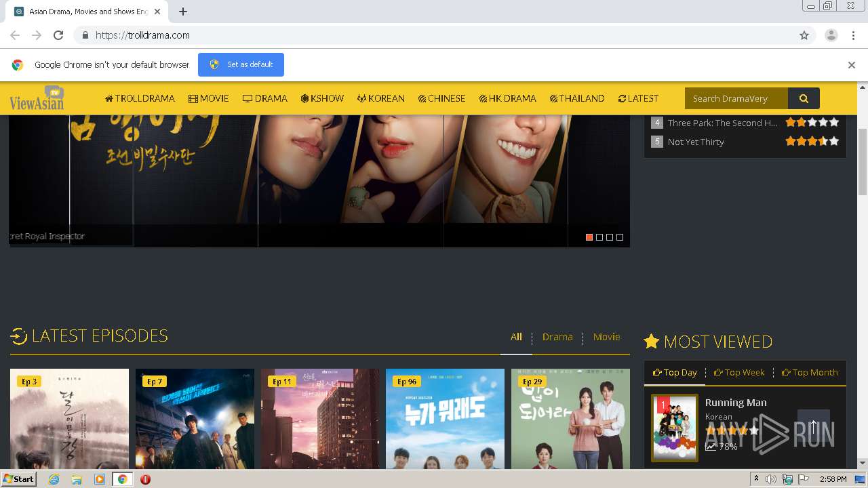Launch Internet Explorer from taskbar

pos(54,479)
